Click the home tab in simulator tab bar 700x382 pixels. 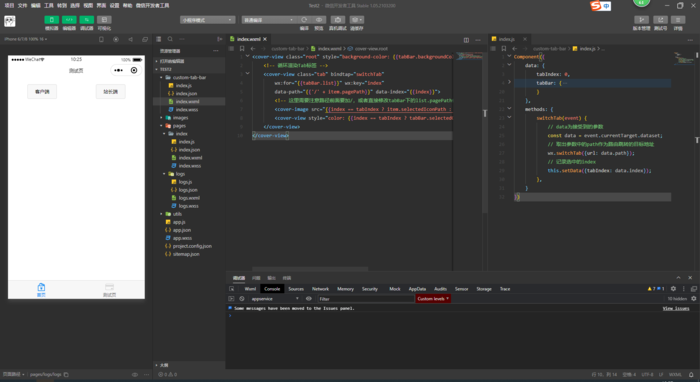pyautogui.click(x=41, y=289)
